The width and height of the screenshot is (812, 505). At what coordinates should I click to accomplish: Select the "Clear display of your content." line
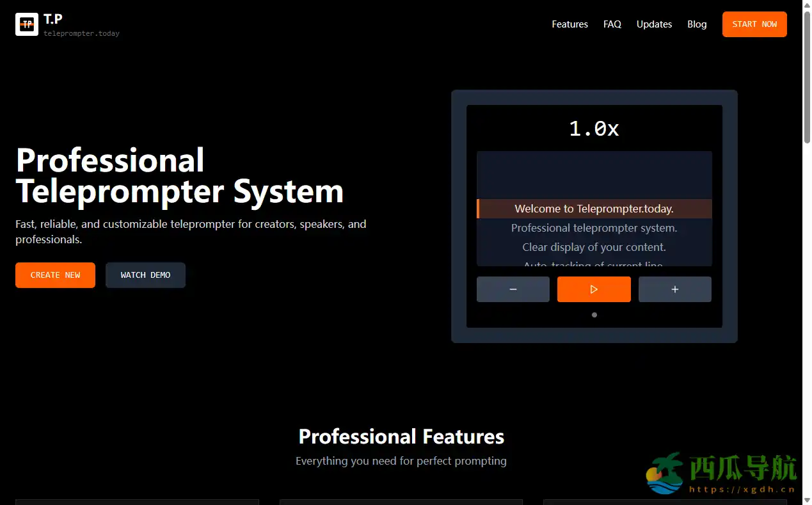coord(594,247)
